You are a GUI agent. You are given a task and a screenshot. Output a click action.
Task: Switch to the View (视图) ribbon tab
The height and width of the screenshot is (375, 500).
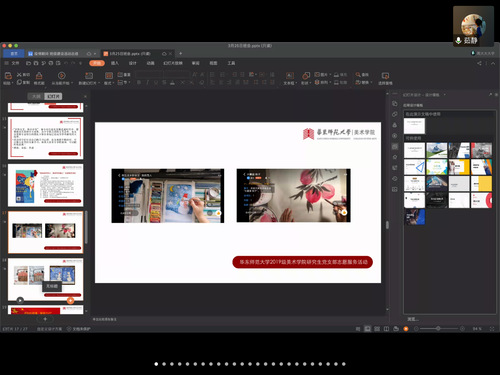click(x=213, y=63)
